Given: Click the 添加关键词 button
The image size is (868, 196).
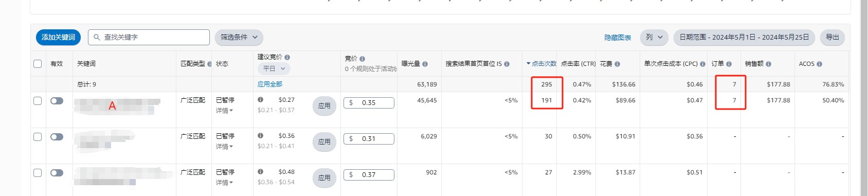Looking at the screenshot, I should pyautogui.click(x=58, y=37).
